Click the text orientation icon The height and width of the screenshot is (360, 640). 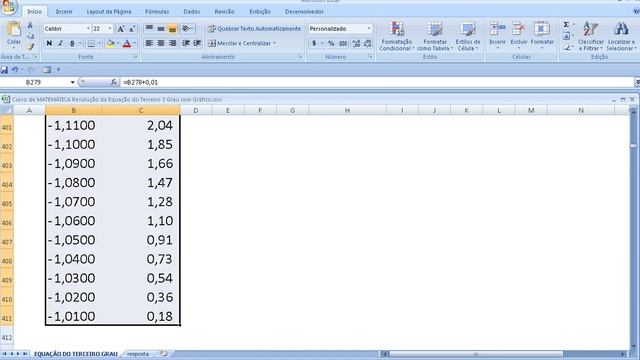coord(187,29)
